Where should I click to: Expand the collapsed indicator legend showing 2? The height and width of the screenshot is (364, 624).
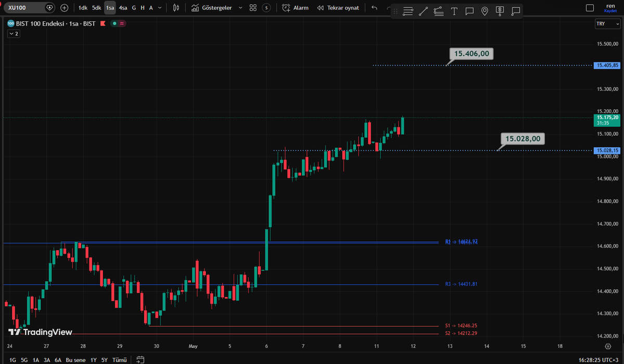[x=13, y=33]
